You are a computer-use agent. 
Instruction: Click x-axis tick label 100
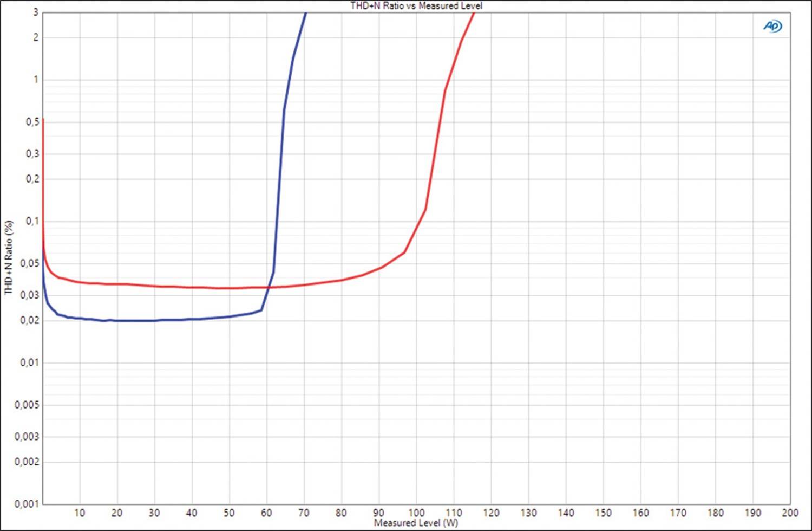coord(416,513)
